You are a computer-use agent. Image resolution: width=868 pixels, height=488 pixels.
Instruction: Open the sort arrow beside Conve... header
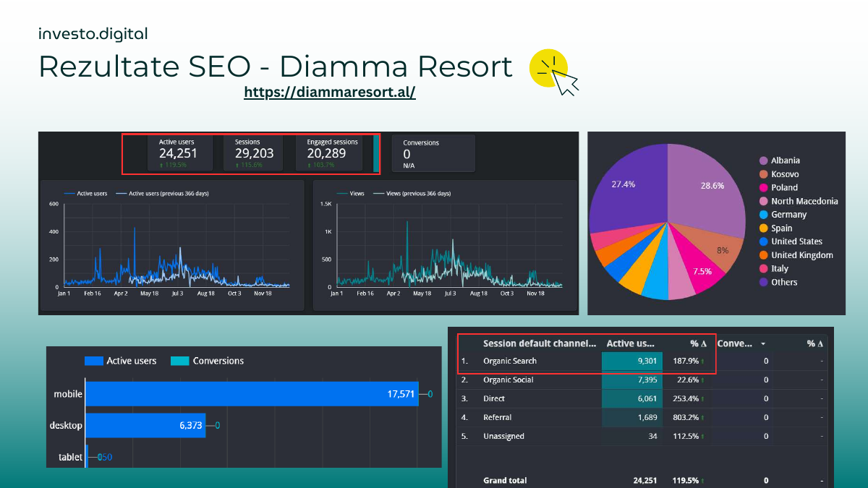point(764,344)
